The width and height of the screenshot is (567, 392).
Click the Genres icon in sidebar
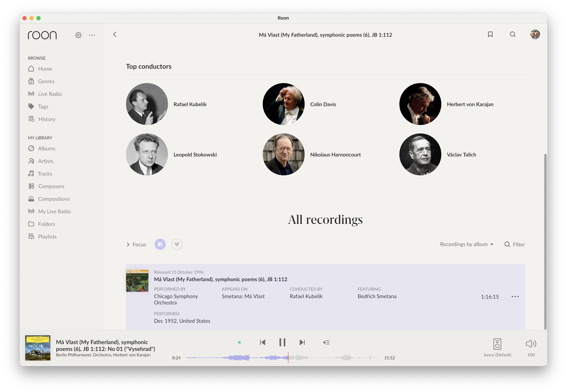click(31, 81)
